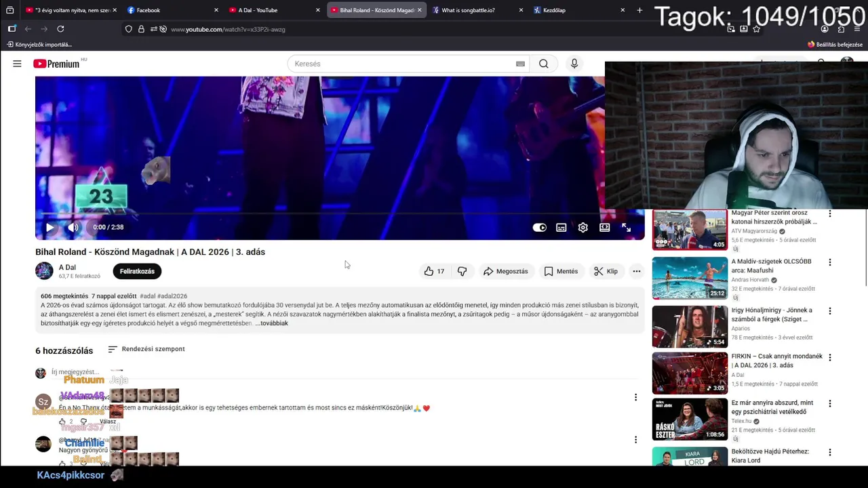Start voice search with the microphone

tap(574, 64)
